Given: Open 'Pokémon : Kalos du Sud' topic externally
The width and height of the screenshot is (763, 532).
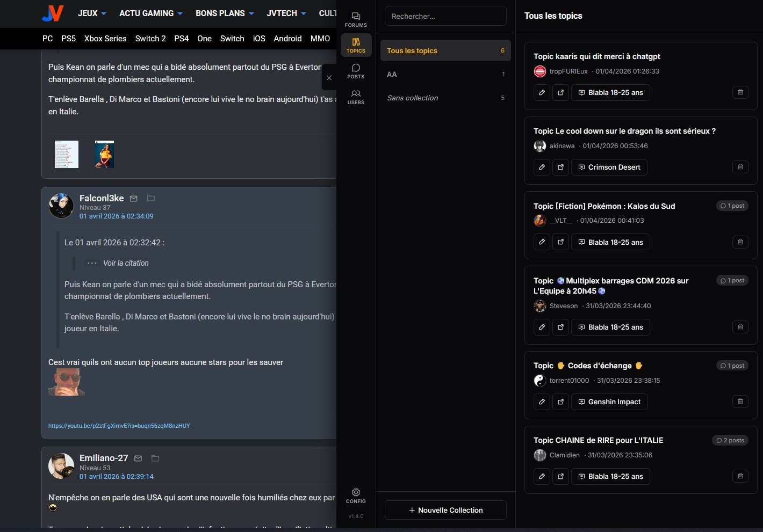Looking at the screenshot, I should (x=560, y=242).
